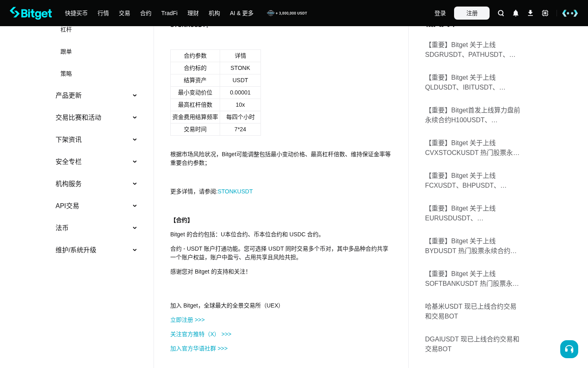Open the notifications bell icon
Image resolution: width=588 pixels, height=368 pixels.
click(x=516, y=13)
